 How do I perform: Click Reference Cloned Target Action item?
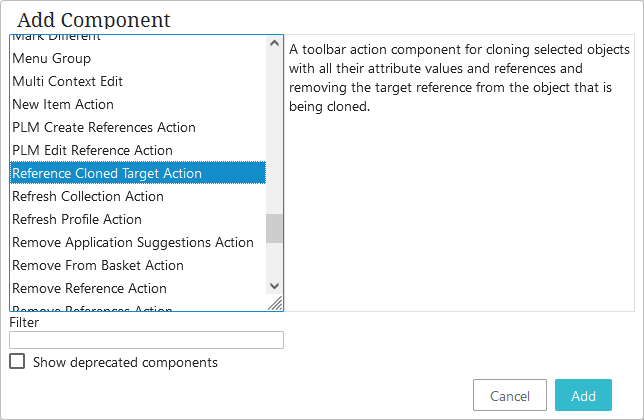click(x=107, y=173)
